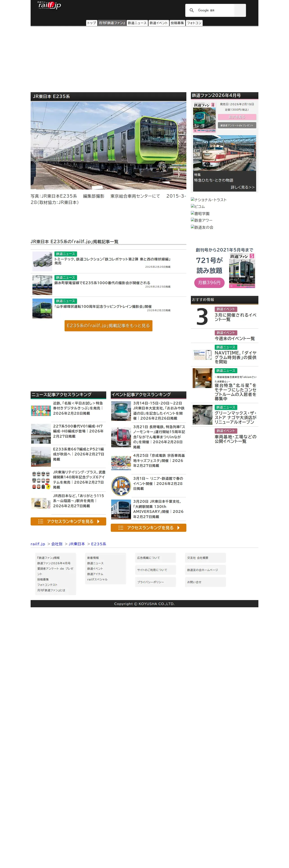Viewport: 289px width, 868px height.
Task: Click the railf.jp logo
Action: pyautogui.click(x=49, y=5)
